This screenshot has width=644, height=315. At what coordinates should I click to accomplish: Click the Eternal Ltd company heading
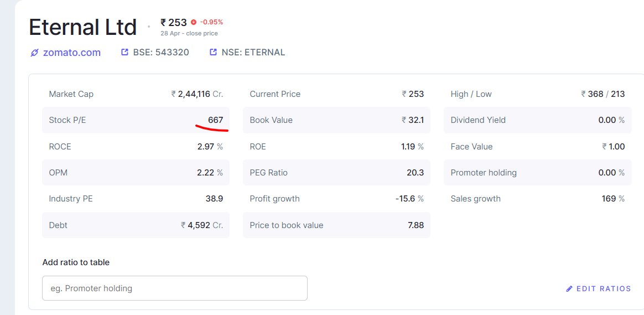tap(82, 28)
